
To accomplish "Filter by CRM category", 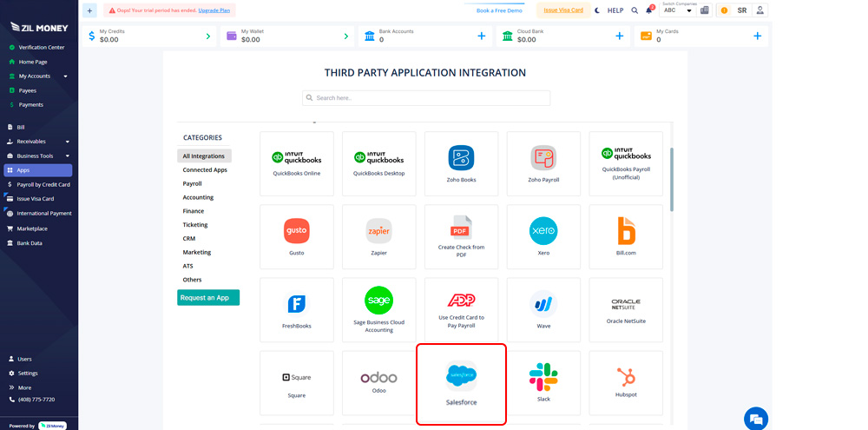I will point(188,238).
